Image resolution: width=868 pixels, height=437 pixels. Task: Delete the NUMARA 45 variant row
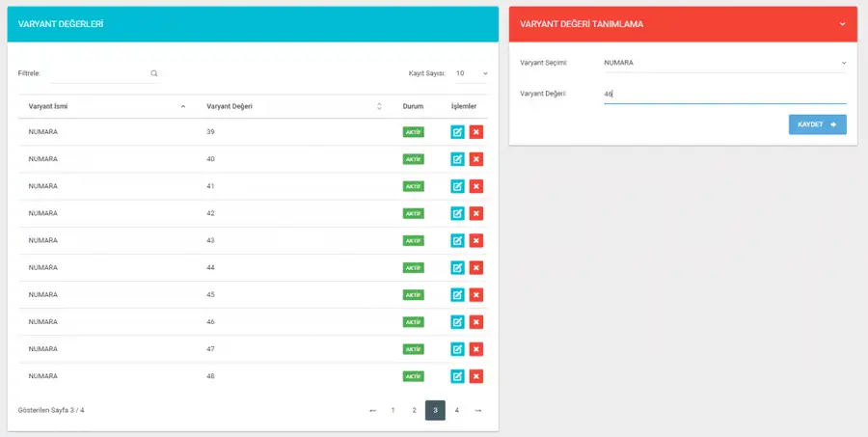point(476,294)
